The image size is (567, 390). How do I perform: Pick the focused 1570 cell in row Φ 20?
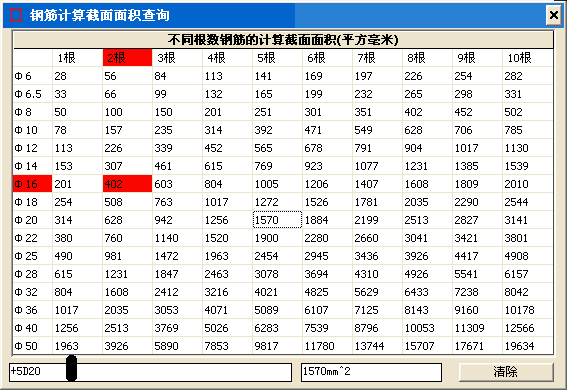click(277, 220)
